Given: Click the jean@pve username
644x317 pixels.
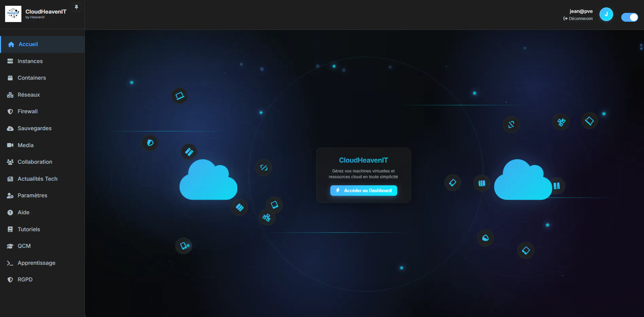Looking at the screenshot, I should pyautogui.click(x=581, y=11).
